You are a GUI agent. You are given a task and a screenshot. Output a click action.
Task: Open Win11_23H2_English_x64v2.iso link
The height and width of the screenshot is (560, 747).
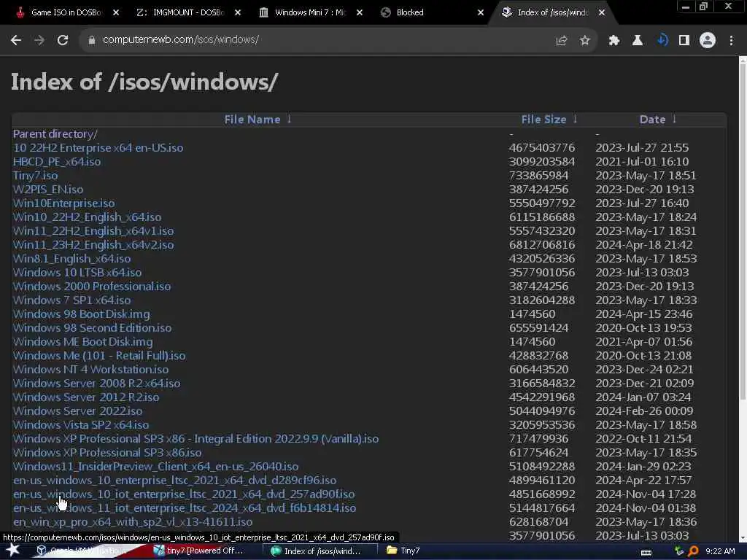point(93,245)
